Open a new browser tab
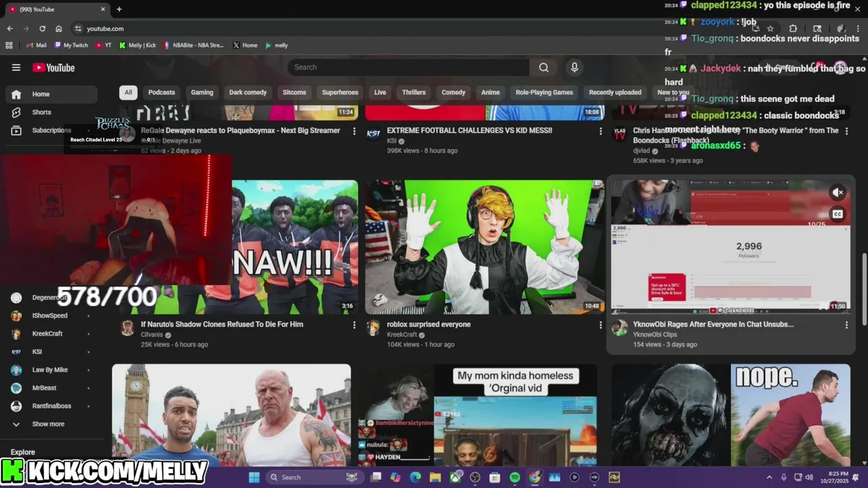868x488 pixels. tap(119, 9)
